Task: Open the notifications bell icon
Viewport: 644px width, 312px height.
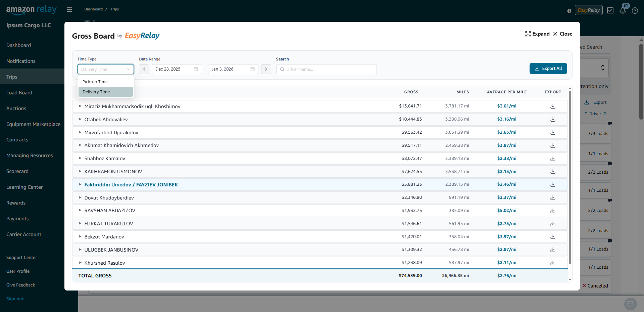Action: pos(623,10)
